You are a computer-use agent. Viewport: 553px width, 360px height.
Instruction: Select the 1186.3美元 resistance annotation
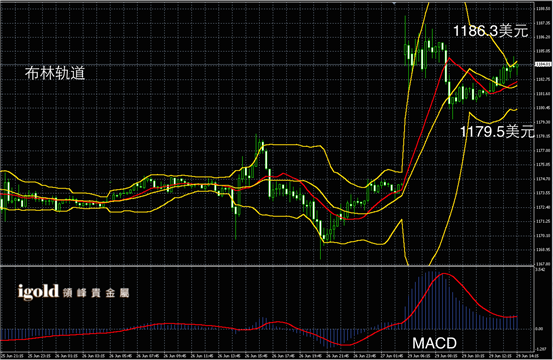(491, 31)
